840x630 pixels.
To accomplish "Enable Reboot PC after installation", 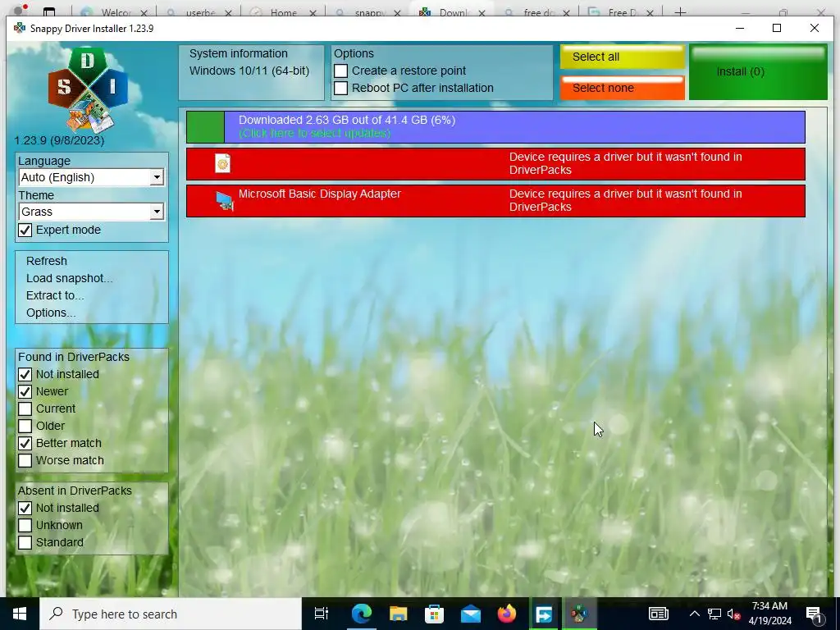I will coord(340,88).
